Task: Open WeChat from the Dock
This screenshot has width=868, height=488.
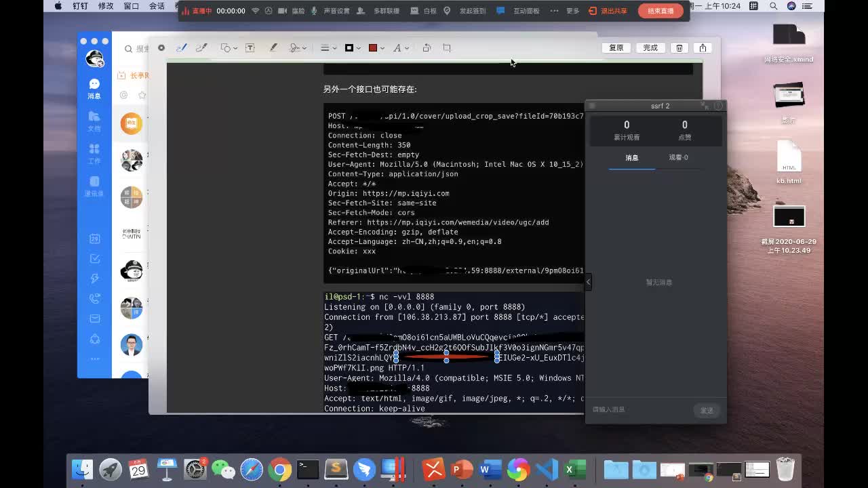Action: [223, 469]
